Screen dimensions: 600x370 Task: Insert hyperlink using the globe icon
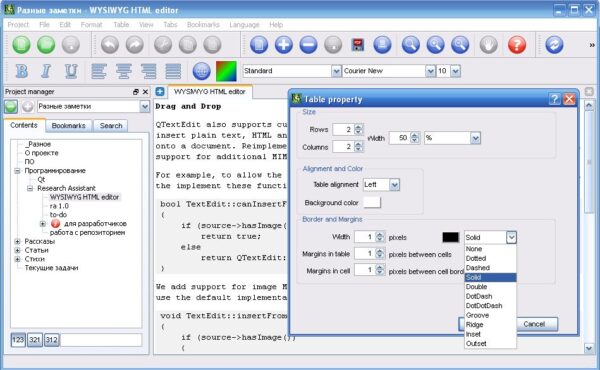pos(202,71)
